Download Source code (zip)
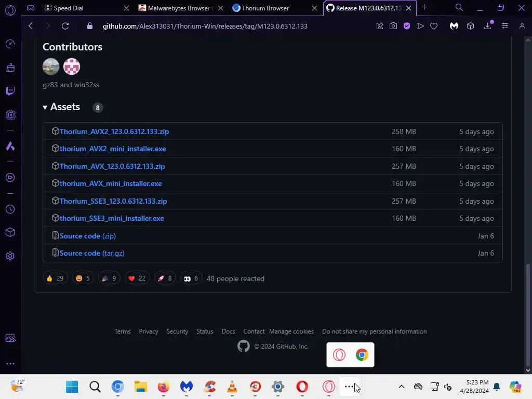532x399 pixels. (x=87, y=236)
